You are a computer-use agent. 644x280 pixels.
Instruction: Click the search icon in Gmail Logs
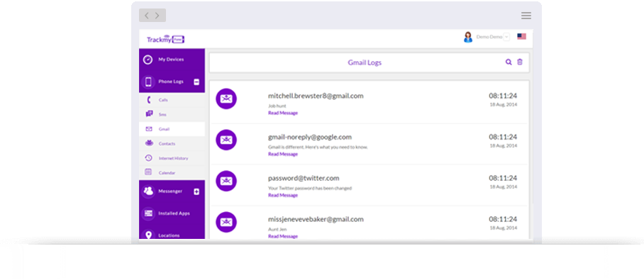[x=509, y=62]
